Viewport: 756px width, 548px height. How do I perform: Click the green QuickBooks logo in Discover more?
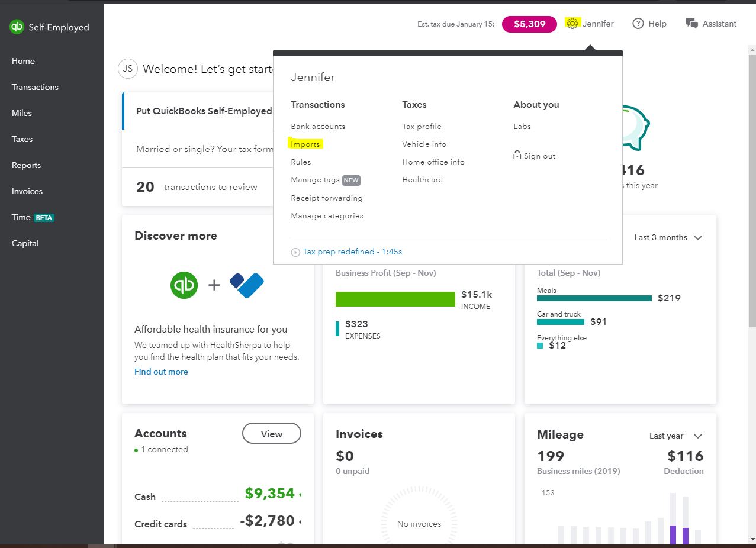click(x=184, y=285)
